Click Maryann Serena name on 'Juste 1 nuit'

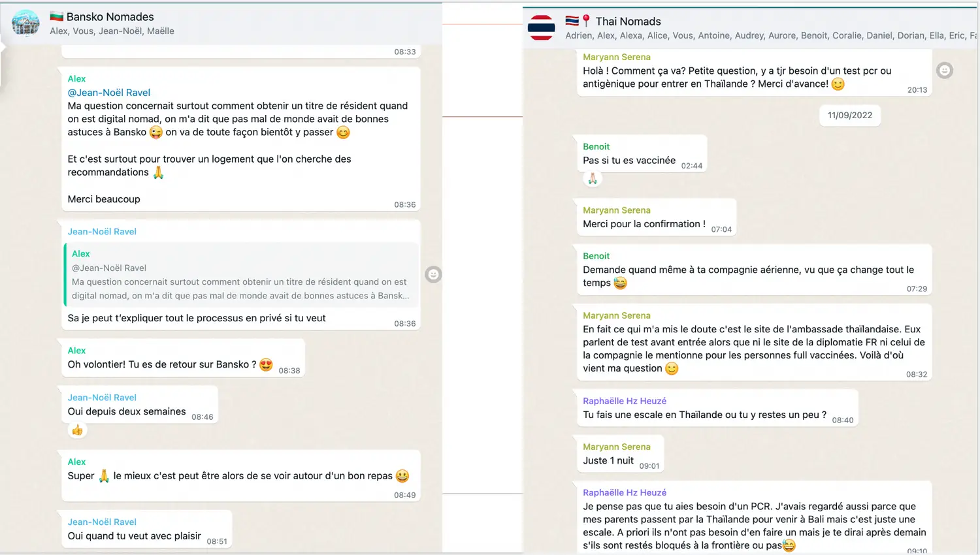[x=617, y=447]
